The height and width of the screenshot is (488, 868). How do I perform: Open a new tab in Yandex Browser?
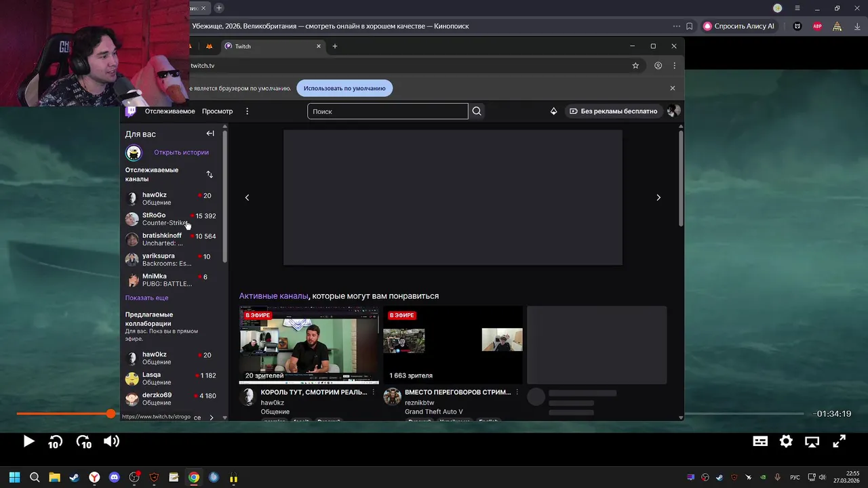pyautogui.click(x=219, y=8)
